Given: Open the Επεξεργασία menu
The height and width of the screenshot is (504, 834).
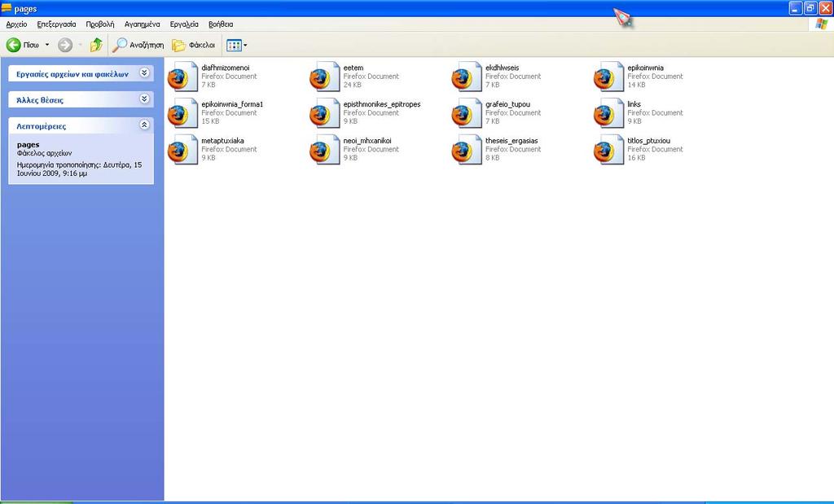Looking at the screenshot, I should (x=56, y=24).
